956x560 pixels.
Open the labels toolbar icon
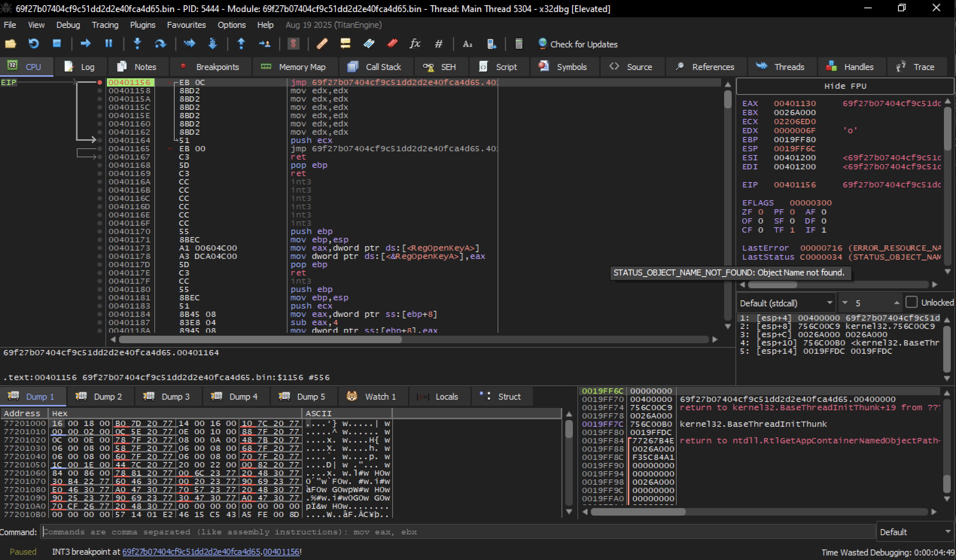click(369, 44)
